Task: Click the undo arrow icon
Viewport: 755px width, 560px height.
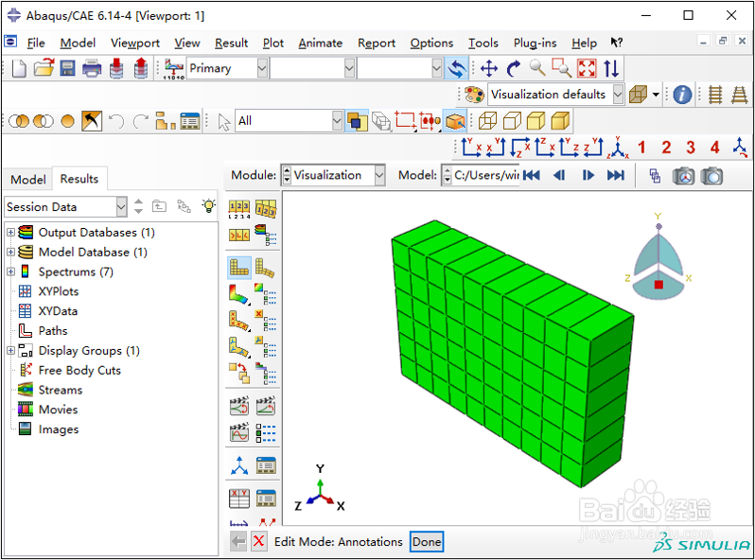Action: [x=116, y=121]
